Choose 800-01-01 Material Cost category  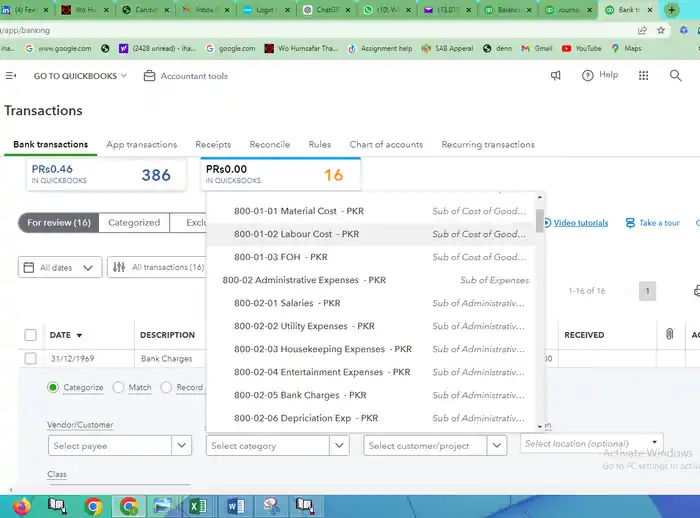point(371,211)
